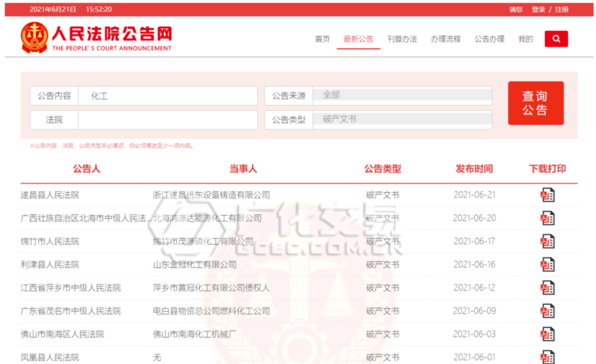Image resolution: width=596 pixels, height=364 pixels.
Task: Click the People's Court Announcement emblem logo
Action: coord(35,38)
